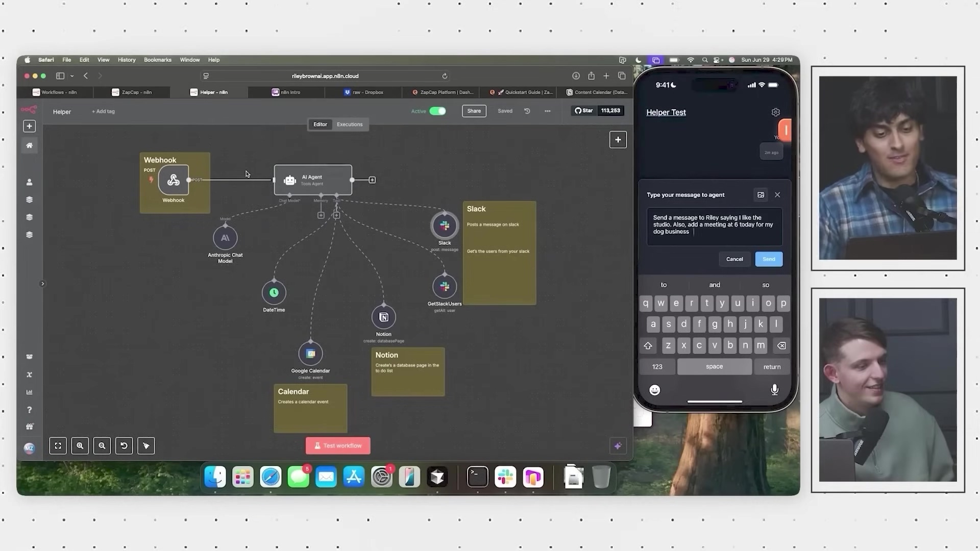The width and height of the screenshot is (980, 551).
Task: Open the workflow more options menu
Action: click(x=548, y=111)
